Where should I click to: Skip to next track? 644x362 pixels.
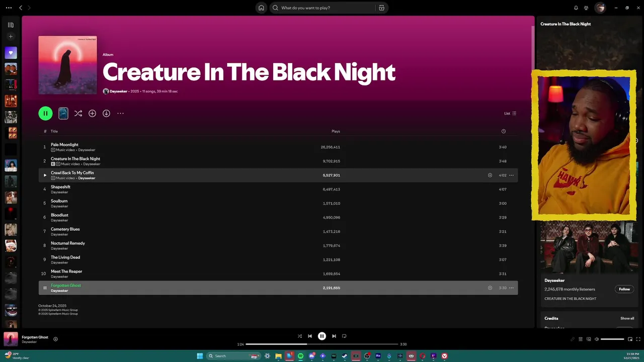334,336
